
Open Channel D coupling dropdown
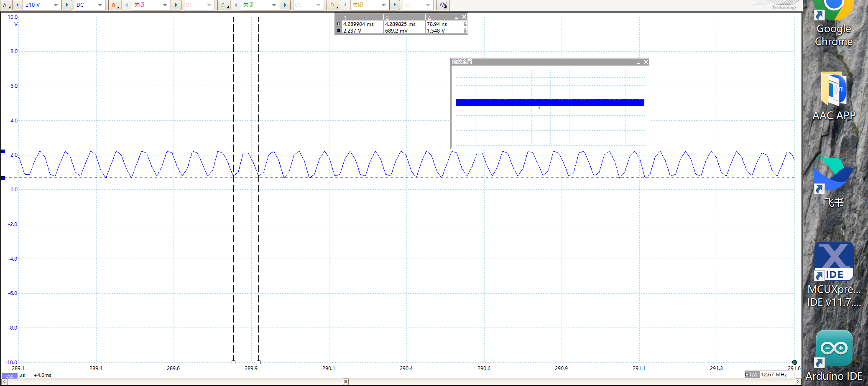pos(417,5)
